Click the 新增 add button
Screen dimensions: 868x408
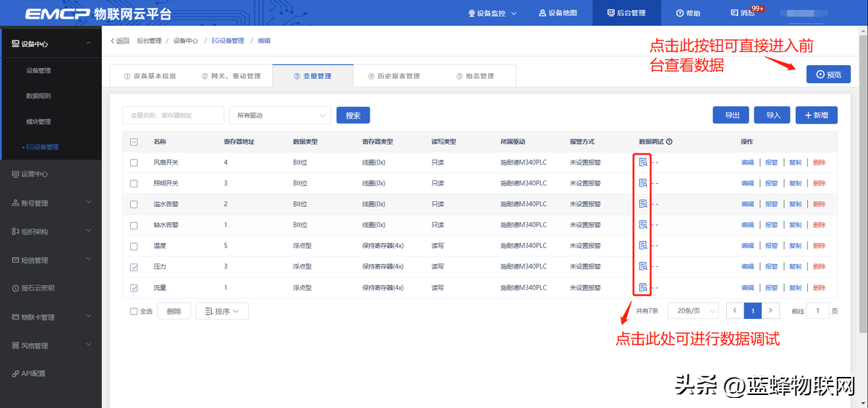[x=817, y=115]
